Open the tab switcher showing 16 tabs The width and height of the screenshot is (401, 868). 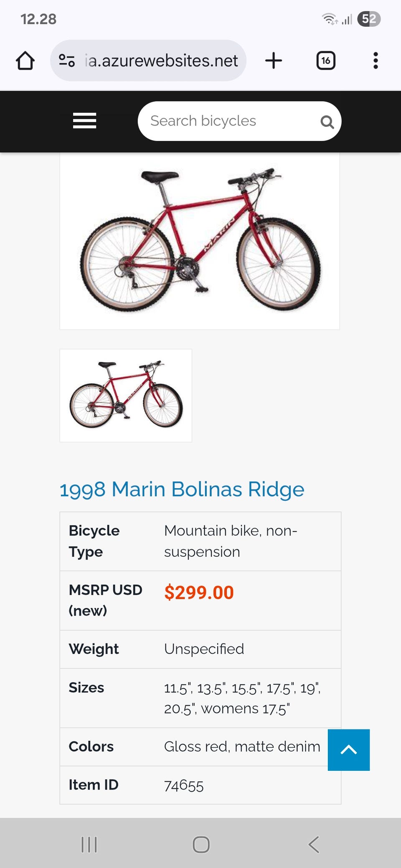326,61
